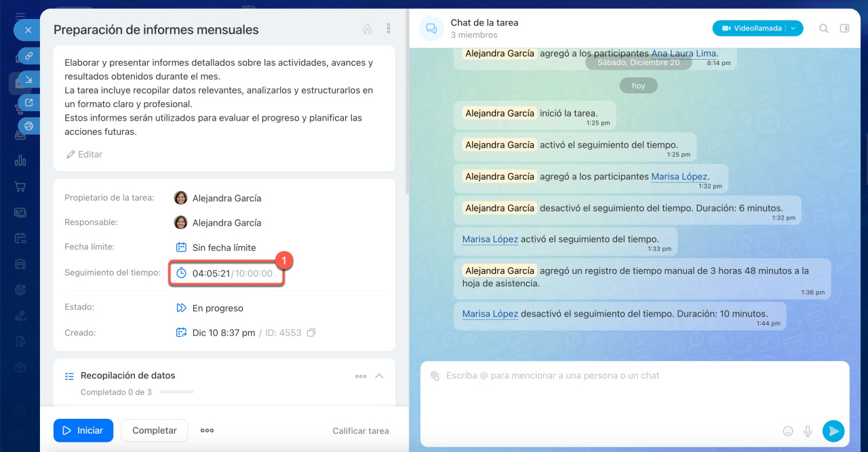Viewport: 868px width, 452px height.
Task: Search within the task chat
Action: point(823,28)
